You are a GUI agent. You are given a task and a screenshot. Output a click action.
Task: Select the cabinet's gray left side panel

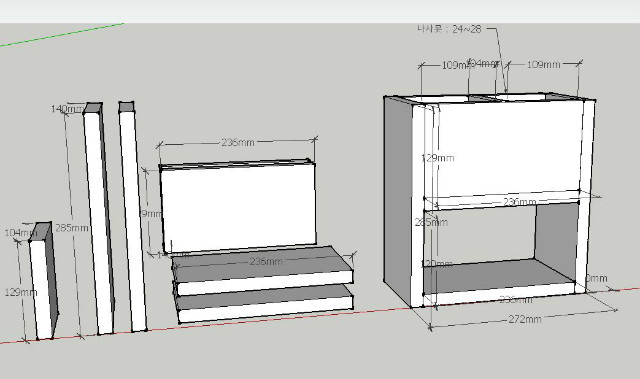[x=398, y=200]
